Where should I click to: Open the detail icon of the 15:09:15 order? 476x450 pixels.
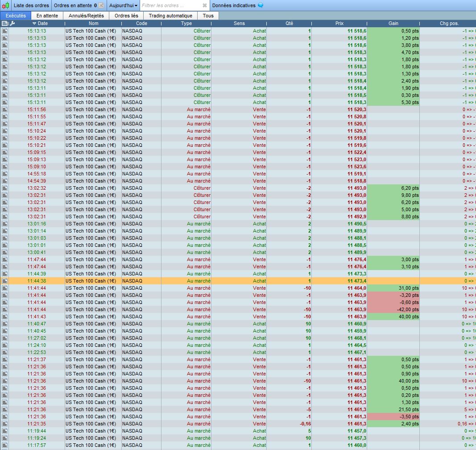(4, 152)
